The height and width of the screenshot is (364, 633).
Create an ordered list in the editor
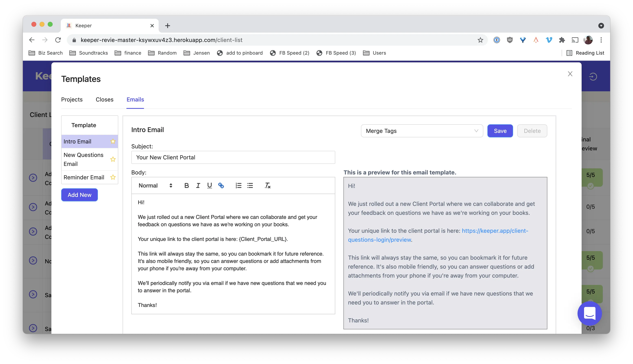pyautogui.click(x=238, y=185)
